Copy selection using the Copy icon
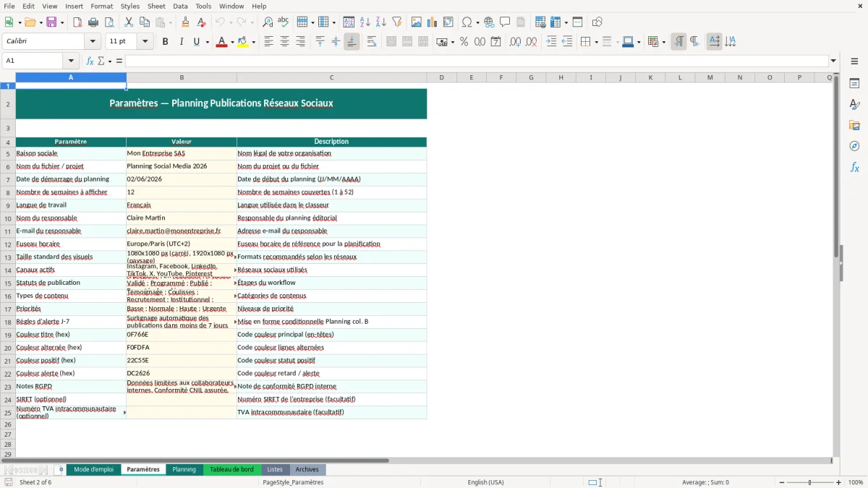Image resolution: width=868 pixels, height=488 pixels. (x=145, y=22)
